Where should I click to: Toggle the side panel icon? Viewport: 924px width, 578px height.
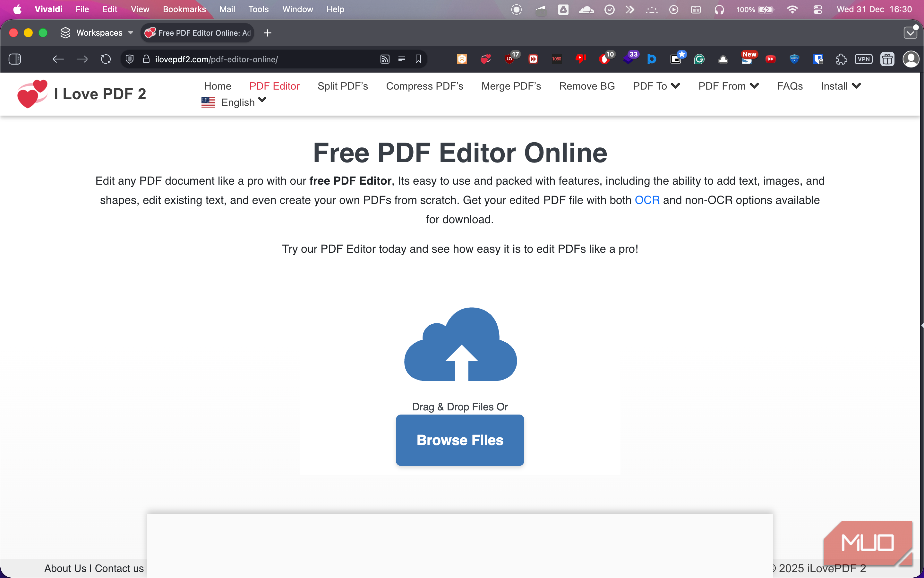click(x=15, y=59)
